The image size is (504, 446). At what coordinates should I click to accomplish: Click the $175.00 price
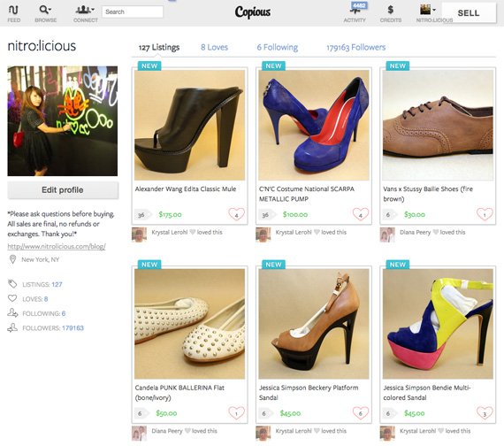point(170,214)
